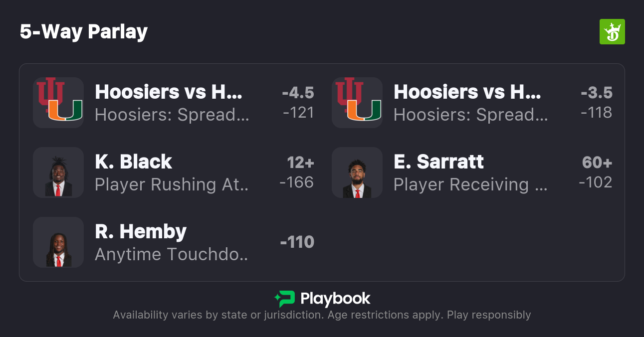Select the -4.5 spread value
The image size is (644, 337).
298,93
